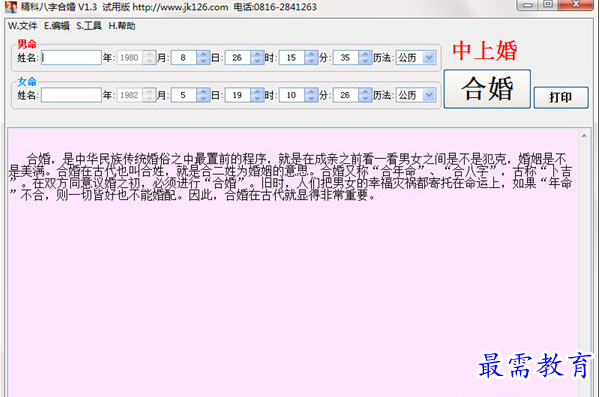Click the 女命 minute field showing 26

point(346,95)
